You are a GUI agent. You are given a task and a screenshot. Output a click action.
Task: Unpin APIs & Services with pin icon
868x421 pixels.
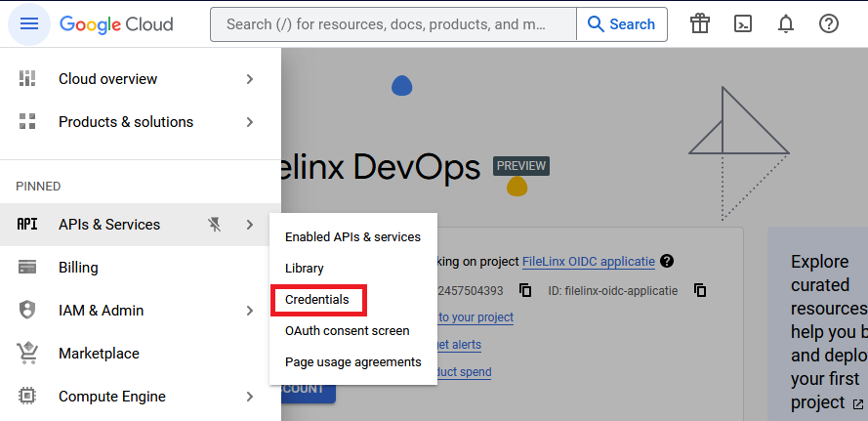214,225
